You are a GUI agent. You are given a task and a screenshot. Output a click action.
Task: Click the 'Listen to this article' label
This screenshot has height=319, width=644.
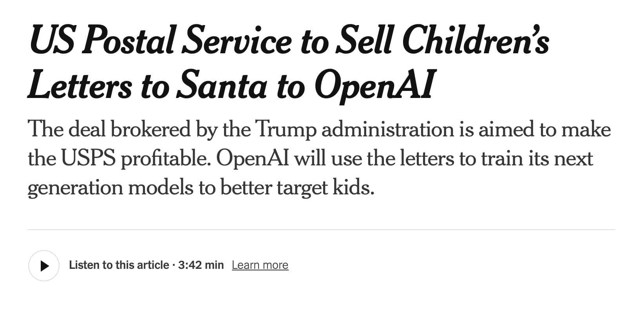pos(119,265)
